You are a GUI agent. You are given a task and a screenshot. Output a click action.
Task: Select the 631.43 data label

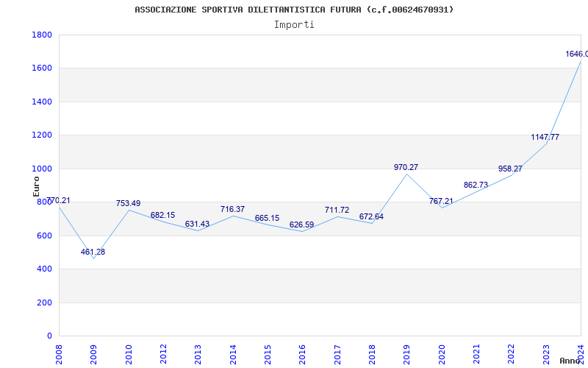point(197,224)
